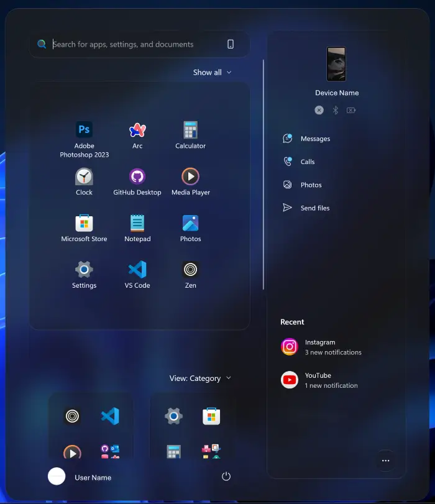Launch VS Code labeled pinned app
Image resolution: width=435 pixels, height=504 pixels.
coord(137,275)
